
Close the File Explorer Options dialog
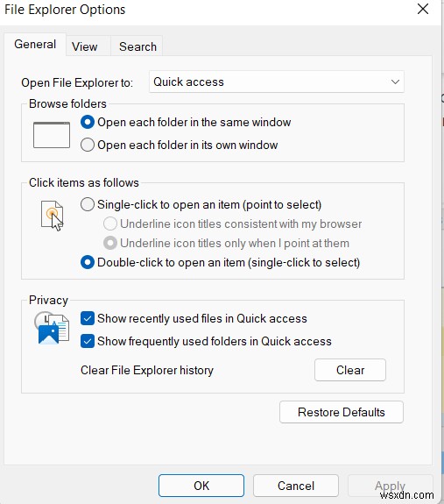(x=423, y=9)
